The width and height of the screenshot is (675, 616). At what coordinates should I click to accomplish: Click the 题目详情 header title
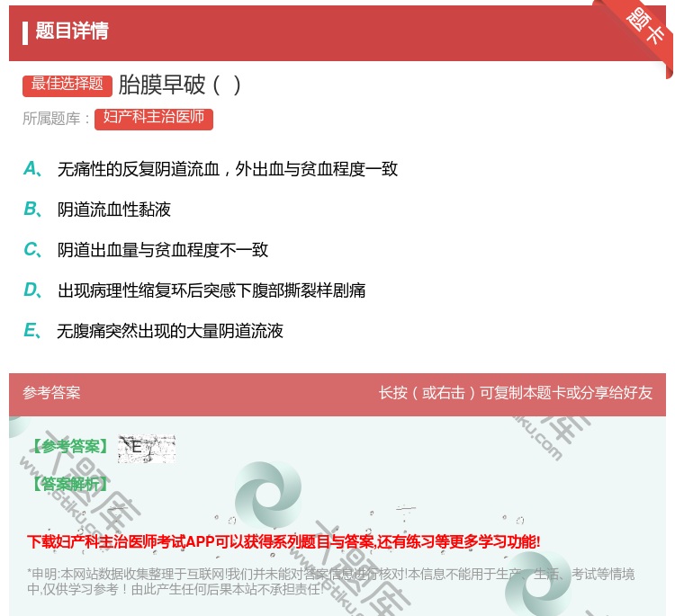[x=72, y=31]
